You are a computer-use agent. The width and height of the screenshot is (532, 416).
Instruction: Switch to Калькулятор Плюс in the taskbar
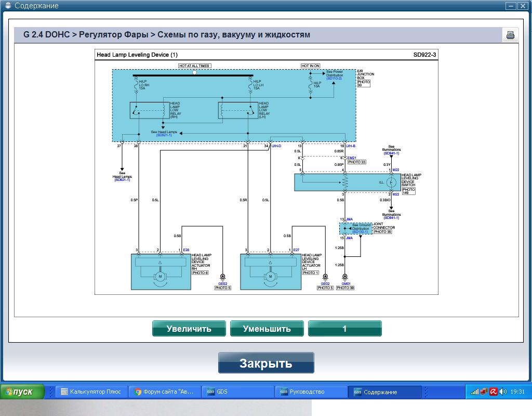(91, 392)
